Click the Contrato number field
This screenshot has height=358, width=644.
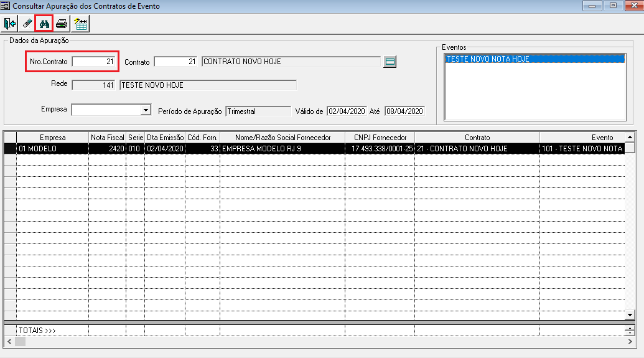[x=176, y=62]
